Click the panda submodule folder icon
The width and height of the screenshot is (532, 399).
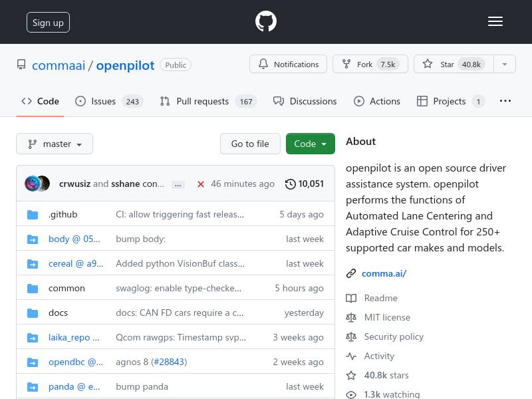click(33, 387)
